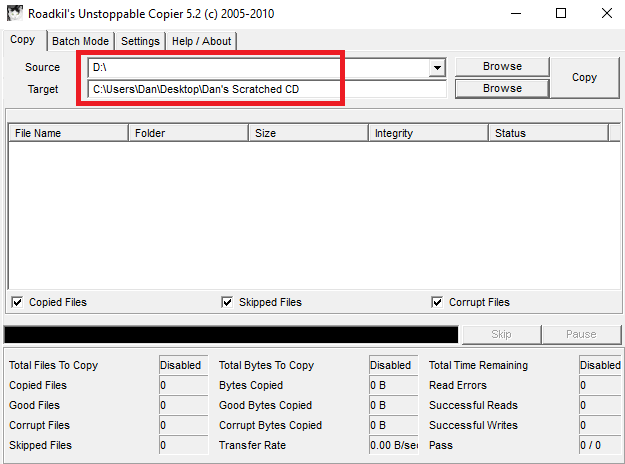The width and height of the screenshot is (625, 464).
Task: Click the Successful Writes label
Action: coord(473,425)
